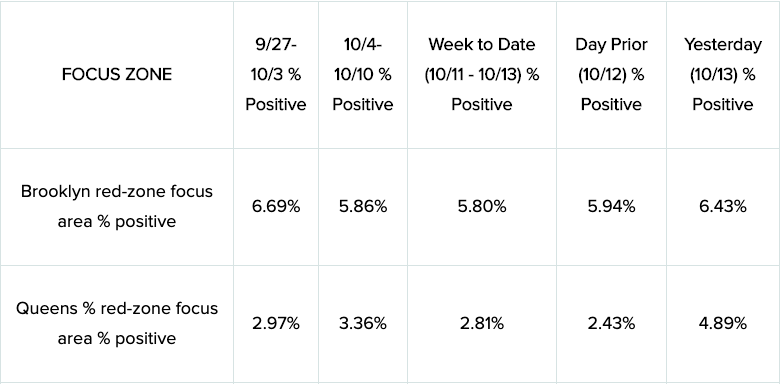The image size is (780, 384).
Task: Click the Week to Date header cell
Action: pyautogui.click(x=482, y=75)
